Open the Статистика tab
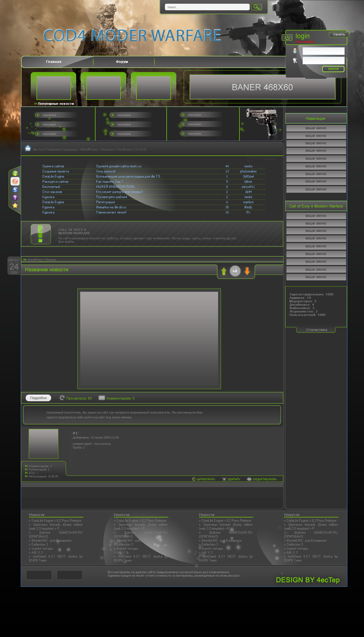364x637 pixels. coord(316,330)
